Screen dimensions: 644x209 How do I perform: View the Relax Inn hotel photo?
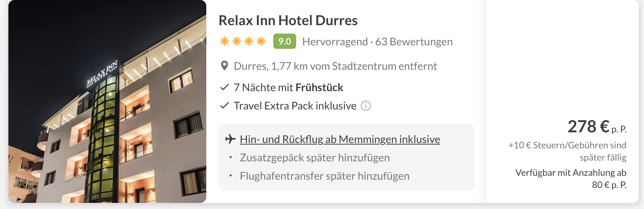click(107, 101)
